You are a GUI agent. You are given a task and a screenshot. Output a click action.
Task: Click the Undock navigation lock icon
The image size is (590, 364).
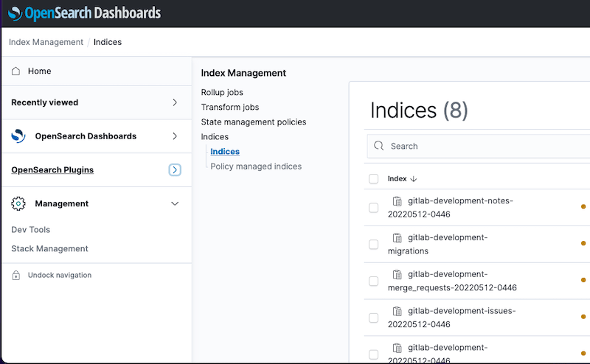click(16, 276)
